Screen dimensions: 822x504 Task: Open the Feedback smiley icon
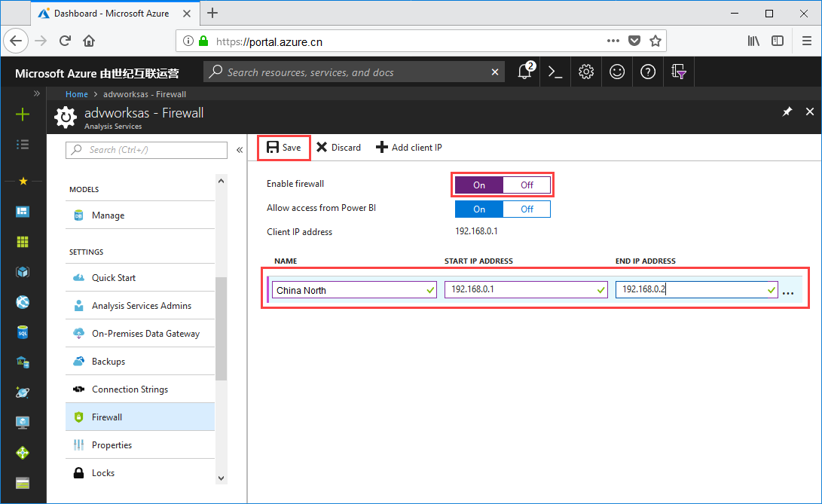click(x=617, y=72)
